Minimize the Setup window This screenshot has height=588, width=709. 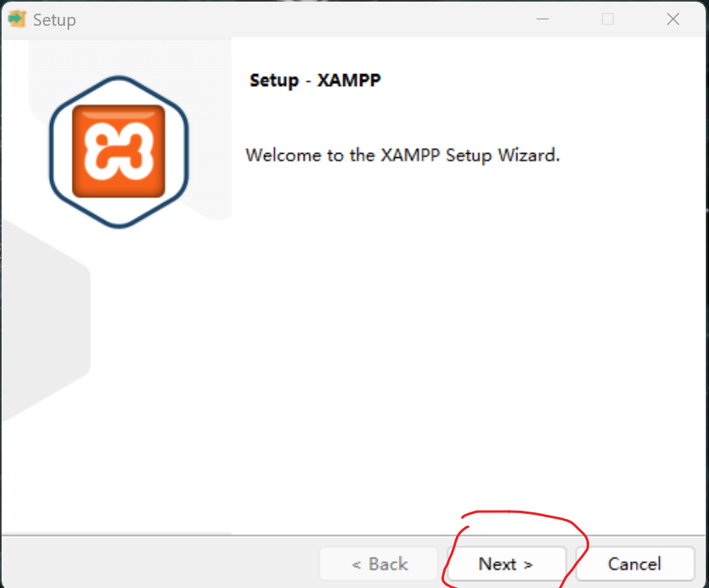542,19
